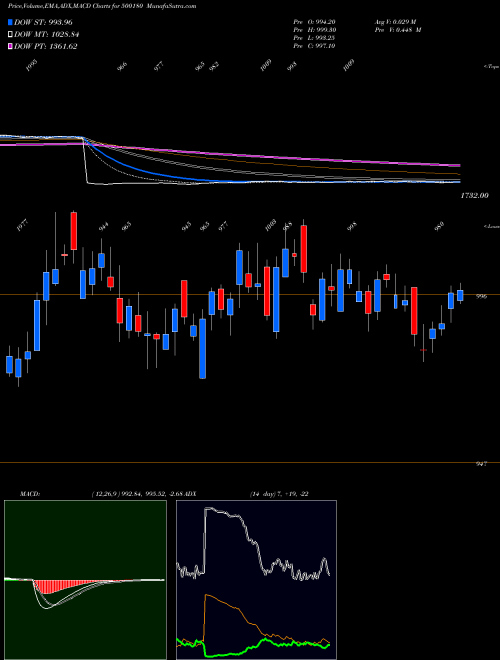Click the magenta DOW PT legend swatch
This screenshot has height=660, width=500.
click(11, 47)
